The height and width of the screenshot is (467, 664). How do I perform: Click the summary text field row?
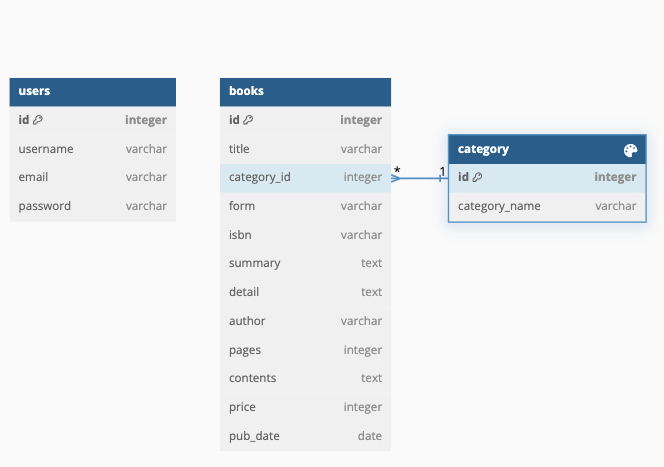click(x=305, y=263)
